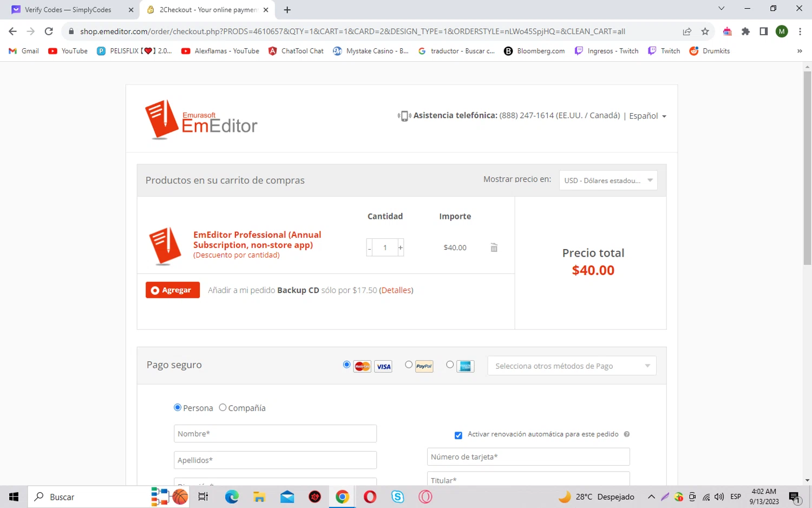This screenshot has height=508, width=812.
Task: Select American Express payment method
Action: tap(450, 364)
